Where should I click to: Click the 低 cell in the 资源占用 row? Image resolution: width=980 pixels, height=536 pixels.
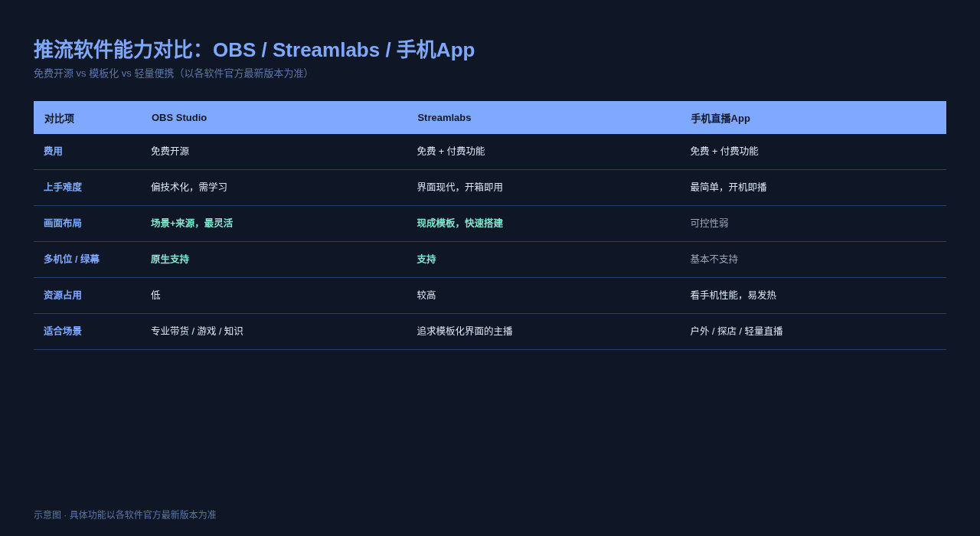pos(155,296)
